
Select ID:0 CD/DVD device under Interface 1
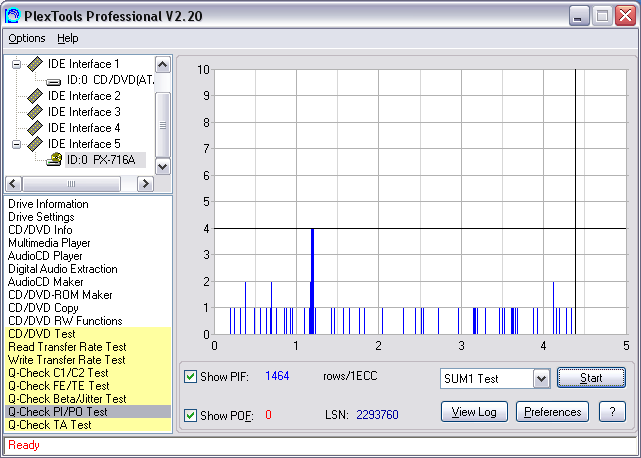pyautogui.click(x=110, y=80)
